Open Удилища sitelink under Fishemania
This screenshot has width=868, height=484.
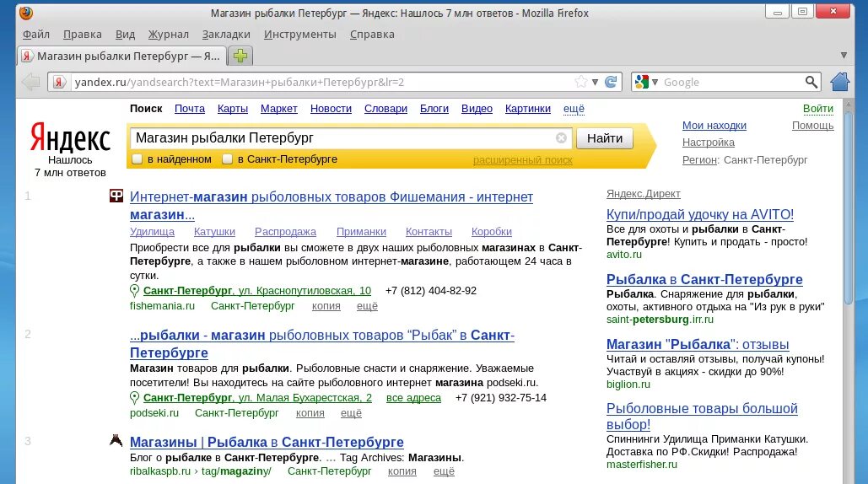pyautogui.click(x=152, y=232)
